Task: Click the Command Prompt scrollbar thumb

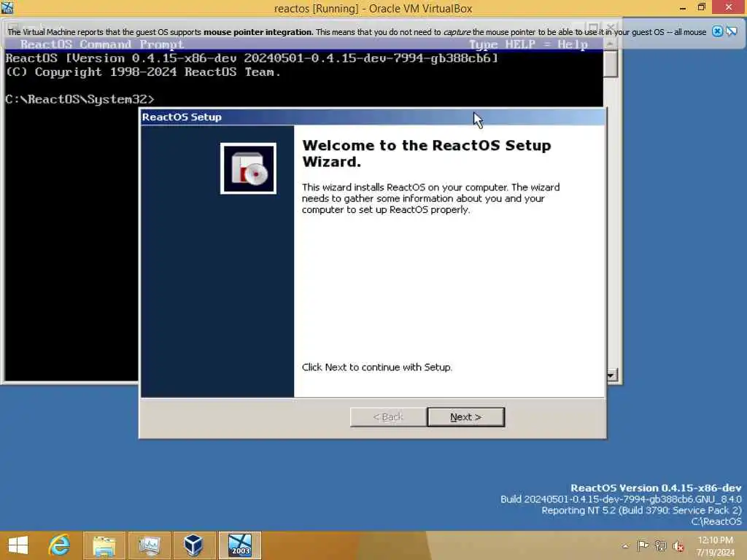Action: pyautogui.click(x=611, y=63)
